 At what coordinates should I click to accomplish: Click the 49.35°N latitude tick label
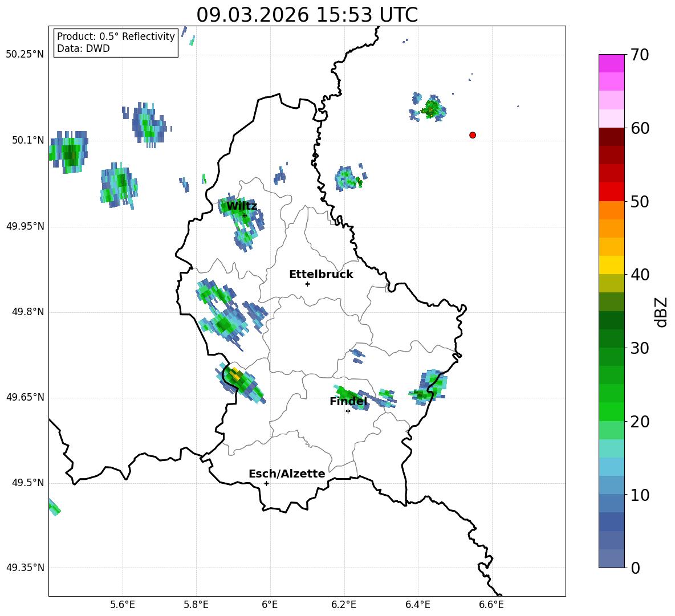pos(25,568)
